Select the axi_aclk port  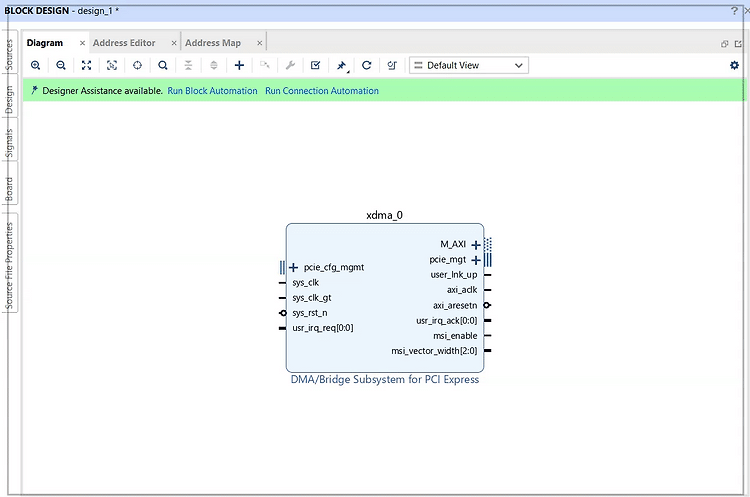coord(462,290)
